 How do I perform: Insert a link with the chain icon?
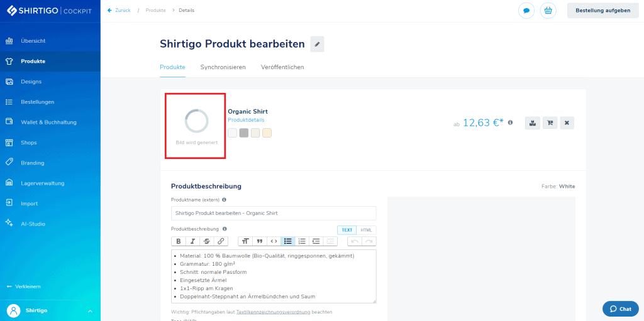tap(220, 241)
